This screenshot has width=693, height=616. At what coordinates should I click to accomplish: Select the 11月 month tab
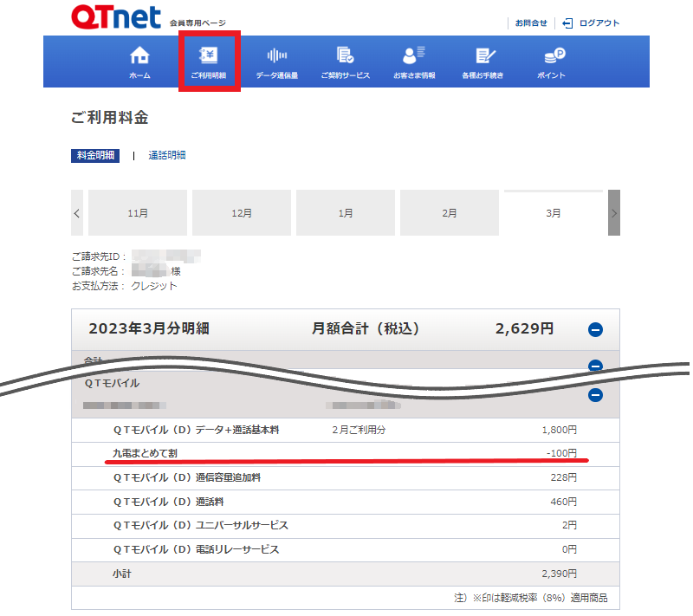pyautogui.click(x=138, y=213)
